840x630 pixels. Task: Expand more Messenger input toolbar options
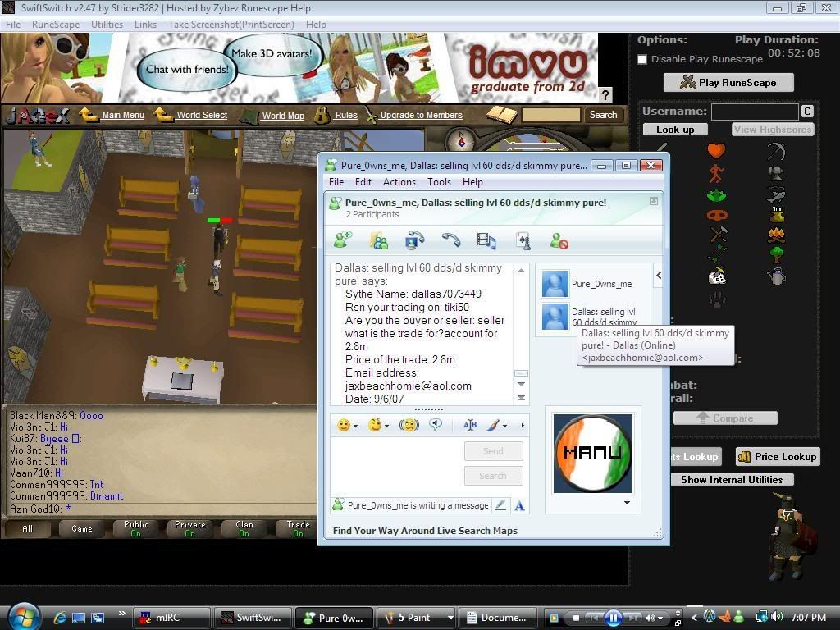click(523, 426)
